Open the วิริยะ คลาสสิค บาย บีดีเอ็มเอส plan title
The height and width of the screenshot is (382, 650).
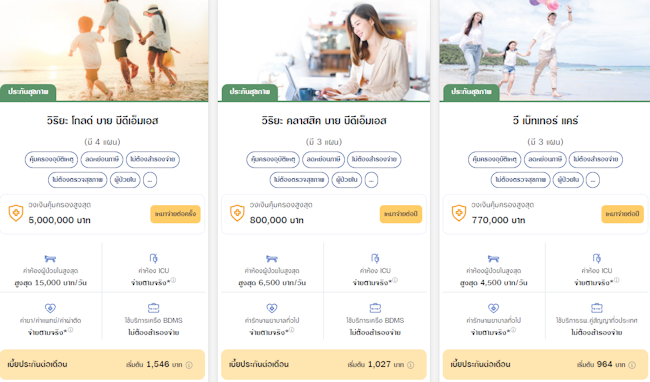coord(324,121)
